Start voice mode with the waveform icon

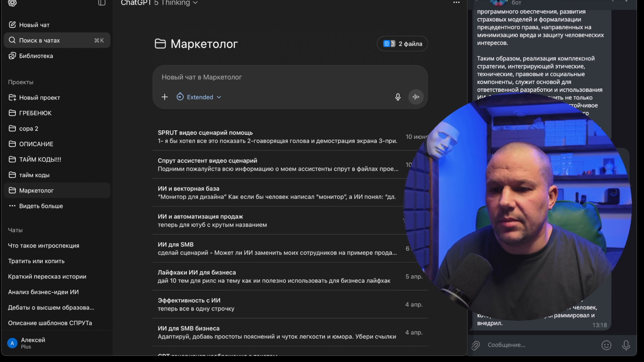pos(416,97)
